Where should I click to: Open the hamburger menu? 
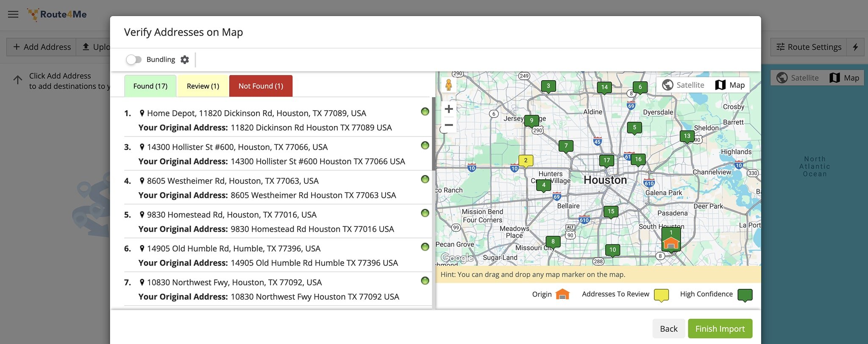tap(13, 14)
